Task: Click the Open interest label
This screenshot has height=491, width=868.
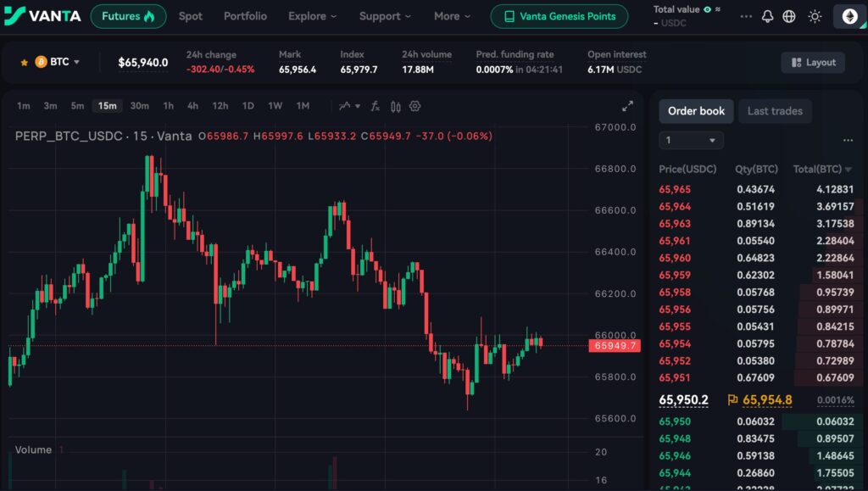Action: (617, 54)
